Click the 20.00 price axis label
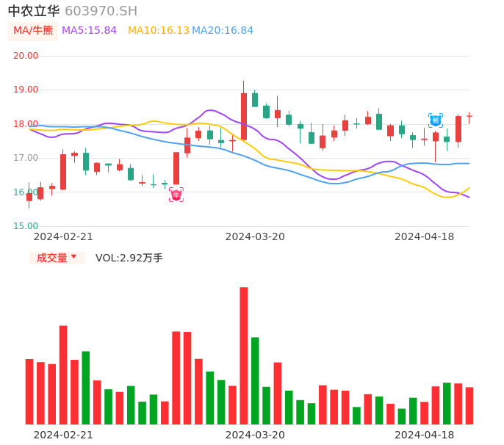Viewport: 504px width, 445px height. pyautogui.click(x=26, y=56)
